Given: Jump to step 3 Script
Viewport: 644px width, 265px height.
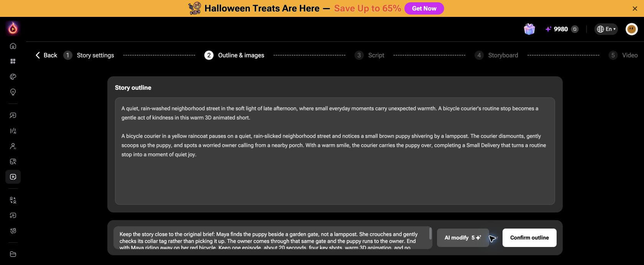Looking at the screenshot, I should [x=369, y=55].
